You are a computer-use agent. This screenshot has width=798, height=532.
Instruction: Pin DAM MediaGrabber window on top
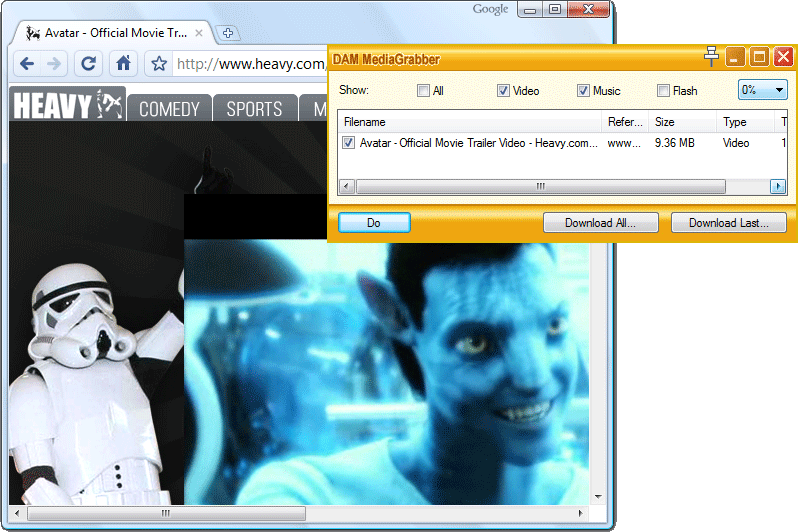tap(711, 56)
